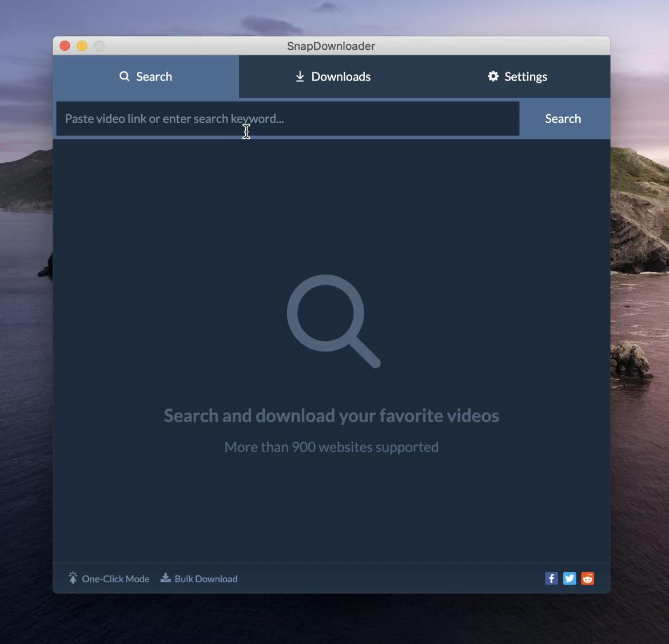Click 'Search and download your favorite videos' text

[x=332, y=416]
